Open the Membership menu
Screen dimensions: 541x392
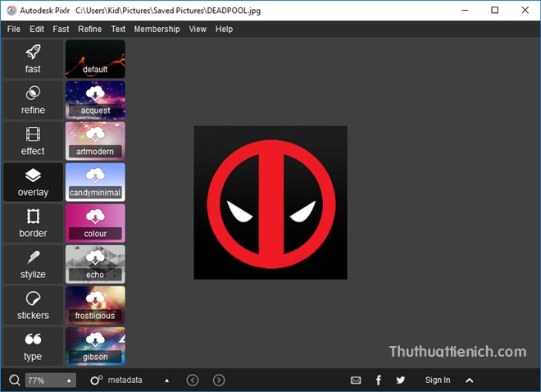click(157, 29)
